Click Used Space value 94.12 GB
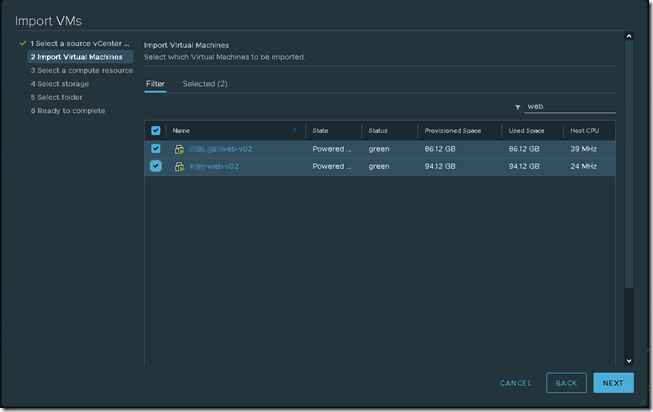The height and width of the screenshot is (412, 653). coord(524,167)
